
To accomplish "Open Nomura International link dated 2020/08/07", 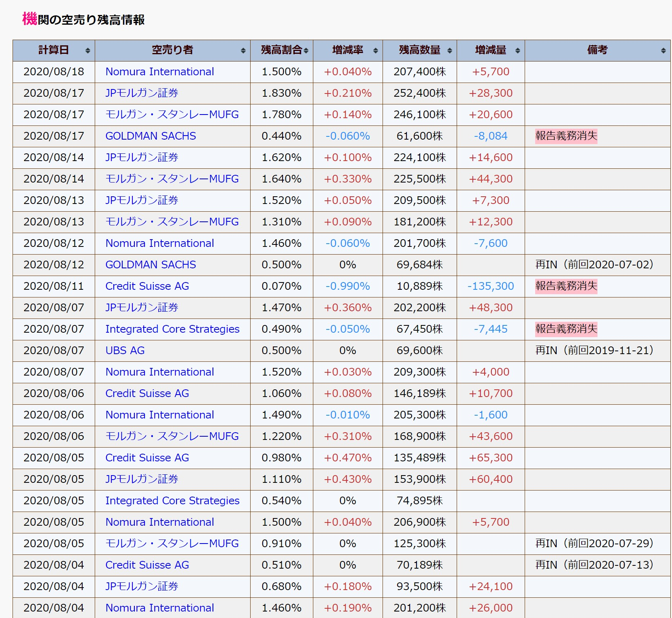I will click(x=159, y=372).
